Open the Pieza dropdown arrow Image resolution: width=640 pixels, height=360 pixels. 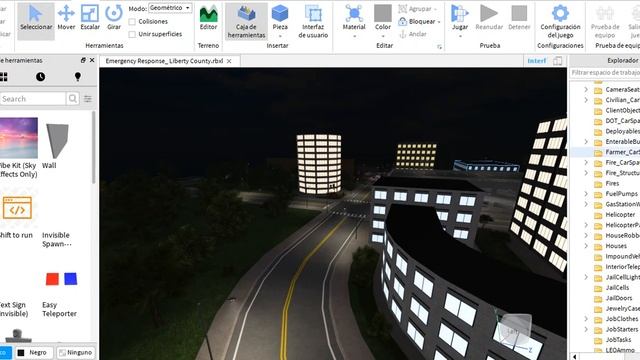(x=280, y=36)
